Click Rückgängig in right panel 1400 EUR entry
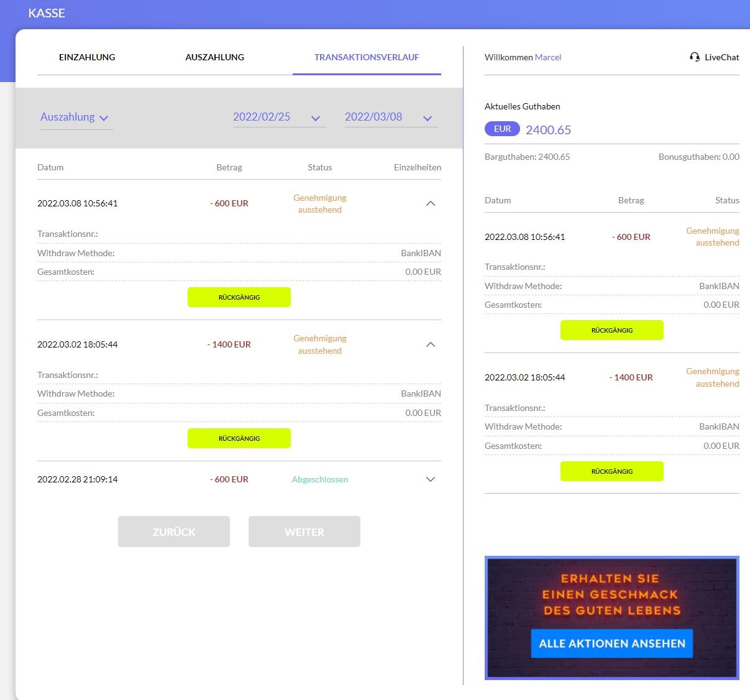750x700 pixels. pyautogui.click(x=611, y=471)
